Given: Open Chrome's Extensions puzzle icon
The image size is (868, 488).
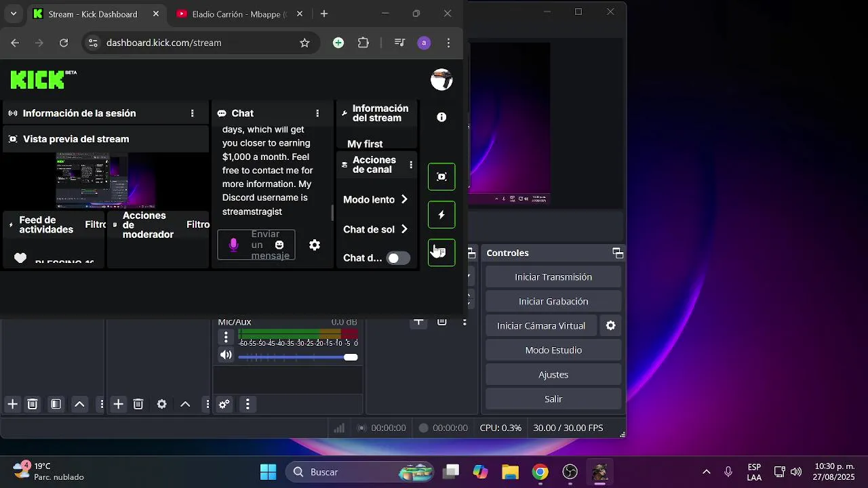Looking at the screenshot, I should [x=363, y=43].
